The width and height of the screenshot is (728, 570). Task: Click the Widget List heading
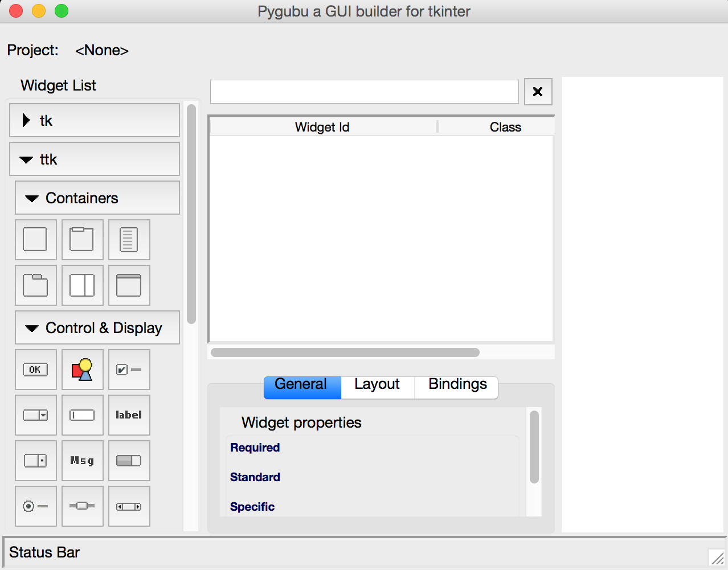pos(58,85)
